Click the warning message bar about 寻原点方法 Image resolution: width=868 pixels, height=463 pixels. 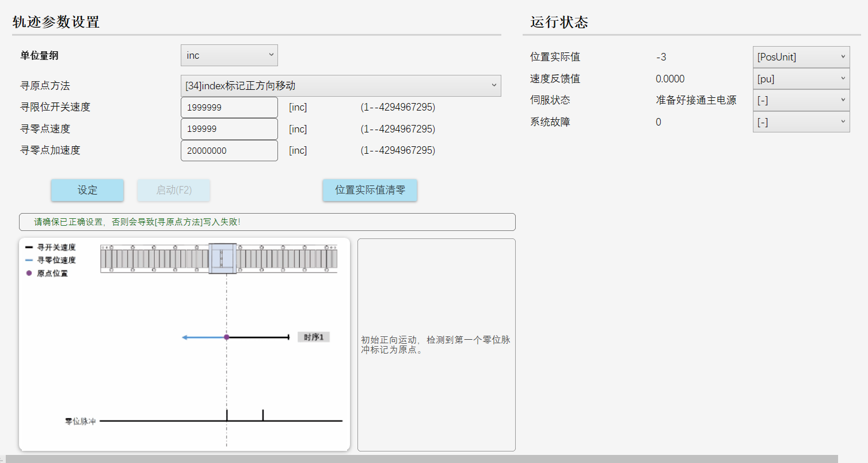pos(267,222)
